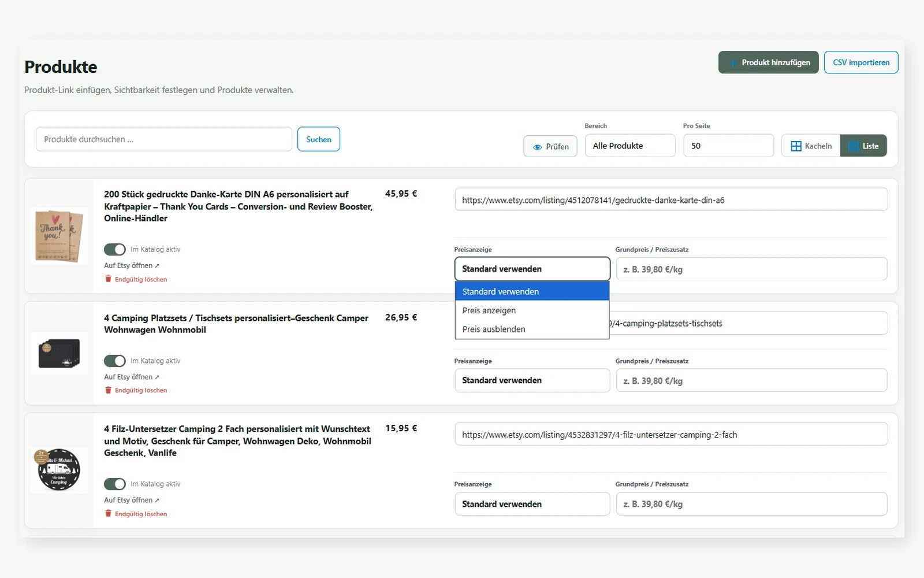Click the Etsy URL field for Camping Platzsets
The height and width of the screenshot is (578, 924).
pos(748,323)
